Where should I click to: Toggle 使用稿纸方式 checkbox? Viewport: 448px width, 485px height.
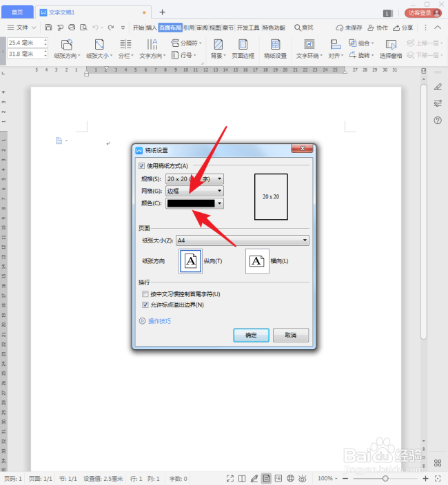tap(142, 166)
